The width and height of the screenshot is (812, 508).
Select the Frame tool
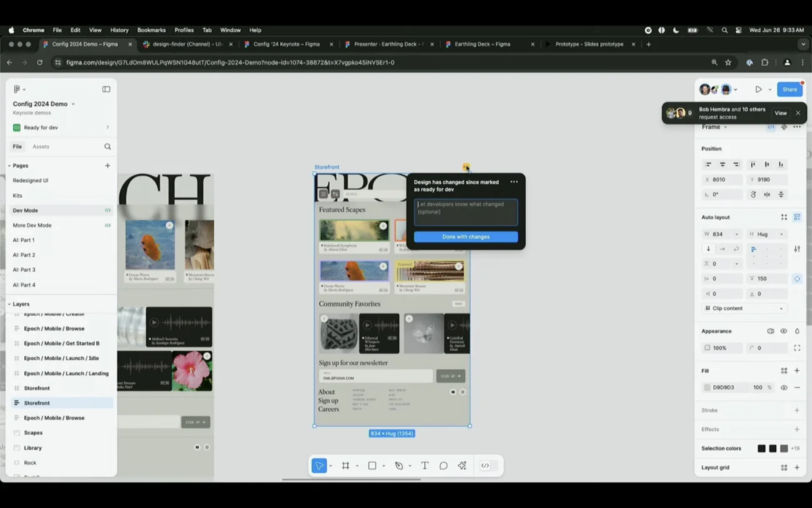(345, 465)
